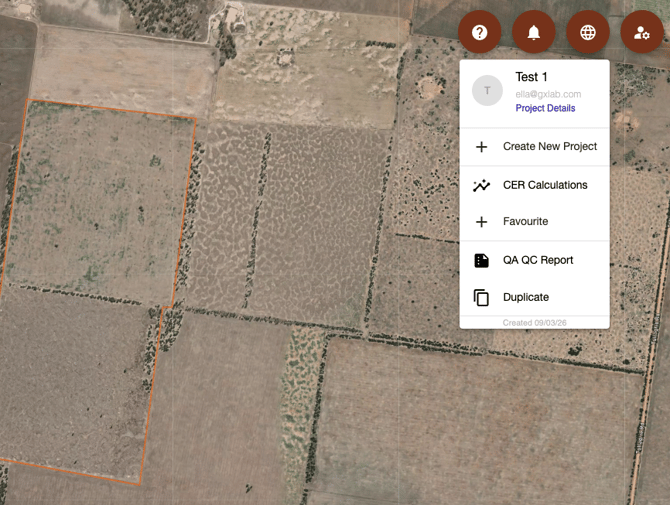670x505 pixels.
Task: Click the plus icon beside Create New Project
Action: [481, 147]
